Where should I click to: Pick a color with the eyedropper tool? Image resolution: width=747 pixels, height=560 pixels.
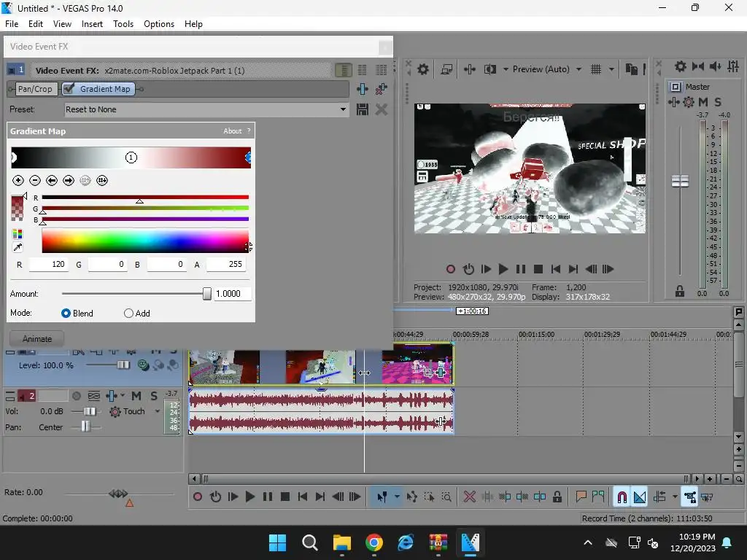coord(18,247)
